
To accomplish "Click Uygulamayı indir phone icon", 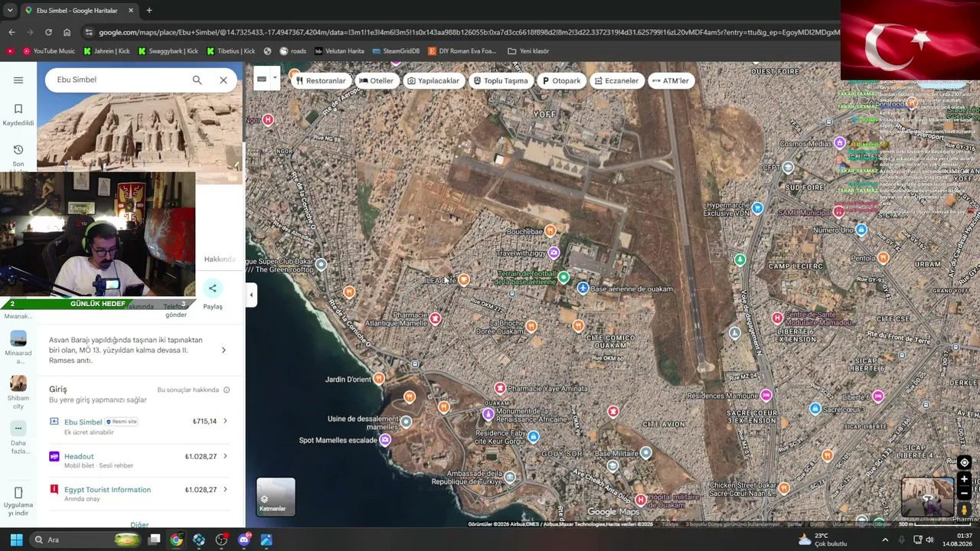I will coord(18,493).
